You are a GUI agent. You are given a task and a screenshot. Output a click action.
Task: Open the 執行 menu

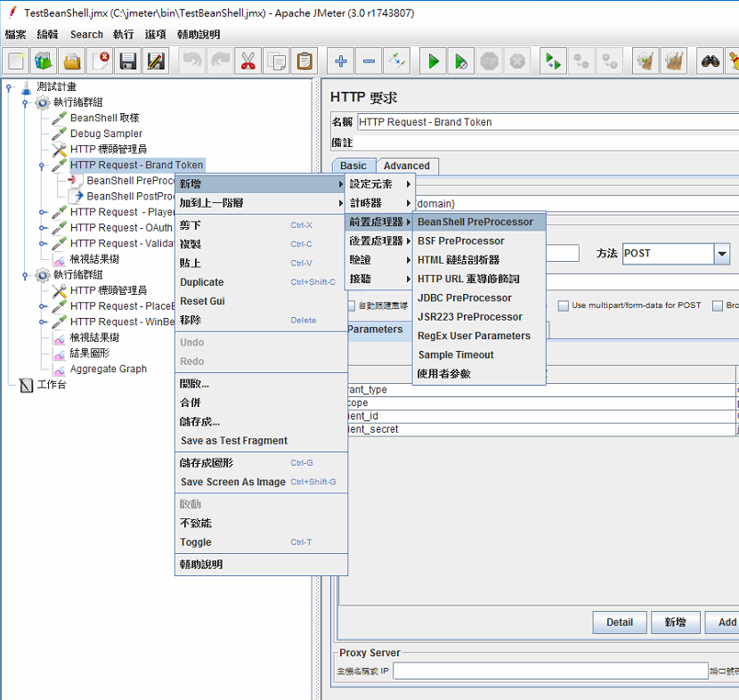coord(124,35)
